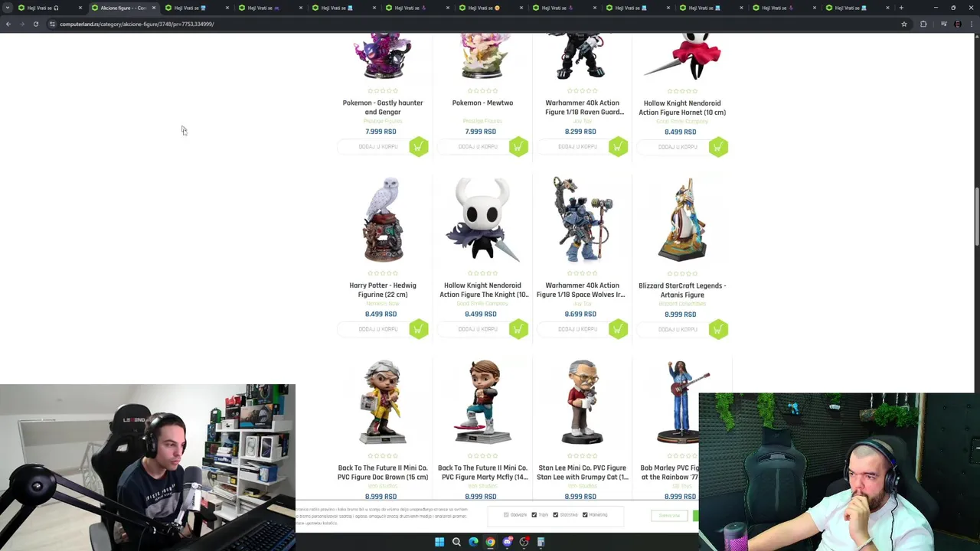Click Dodaj u korpu for Pokemon Mewtwo
Viewport: 980px width, 551px height.
coord(478,147)
